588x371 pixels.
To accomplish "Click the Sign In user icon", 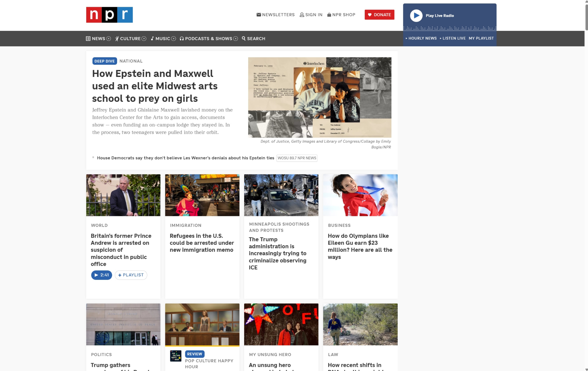I will (302, 15).
